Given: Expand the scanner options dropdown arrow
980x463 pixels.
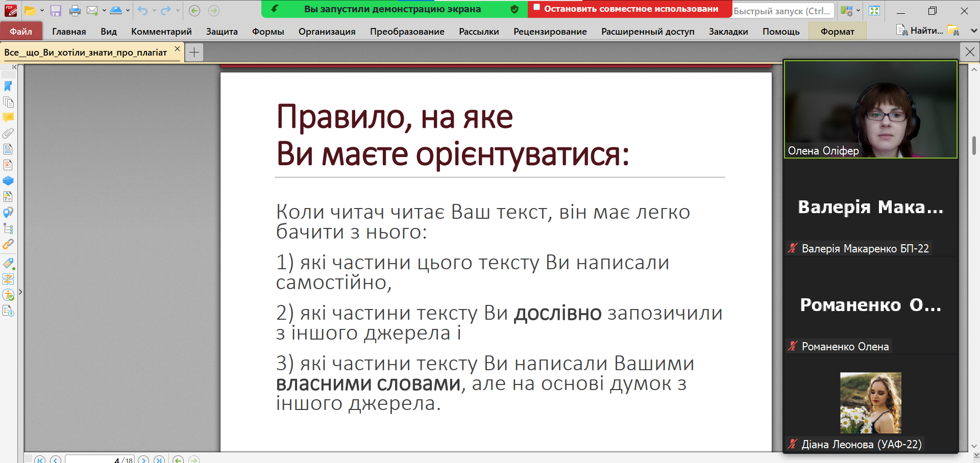Looking at the screenshot, I should tap(128, 11).
